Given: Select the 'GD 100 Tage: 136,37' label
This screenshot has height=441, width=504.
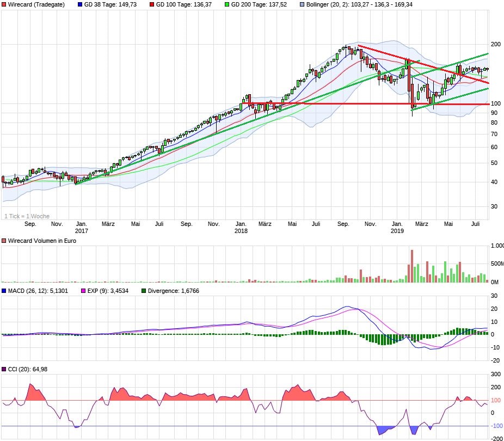Looking at the screenshot, I should click(x=184, y=4).
